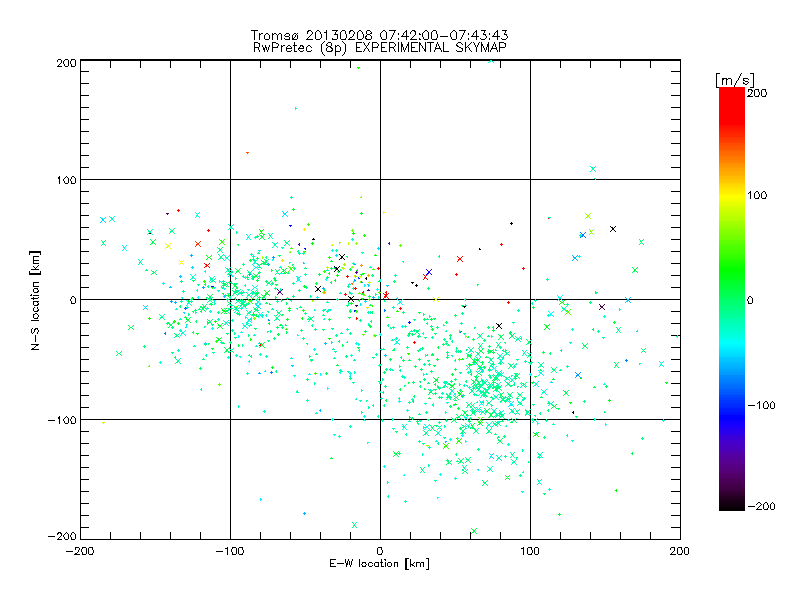This screenshot has width=800, height=600.
Task: Click the y-axis tick label '-200' at the bottom
Action: pos(62,536)
